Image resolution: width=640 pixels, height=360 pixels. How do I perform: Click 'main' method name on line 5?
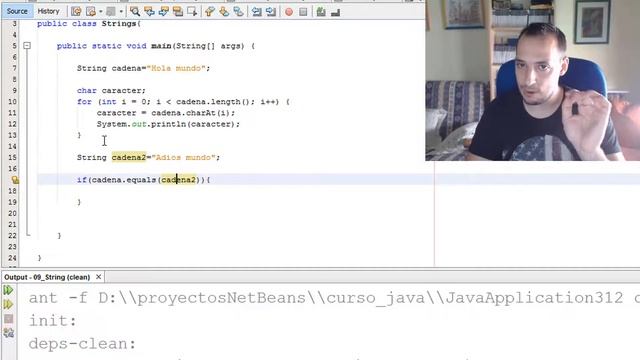coord(161,46)
